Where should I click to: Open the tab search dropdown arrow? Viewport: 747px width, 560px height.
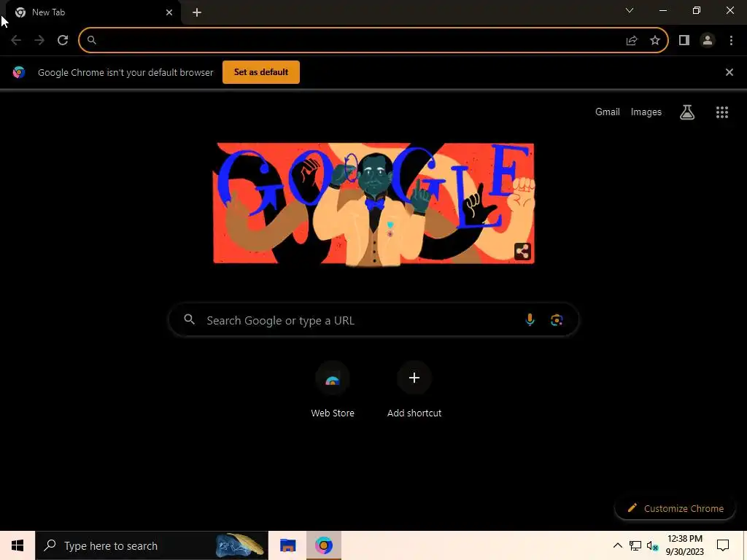tap(630, 10)
